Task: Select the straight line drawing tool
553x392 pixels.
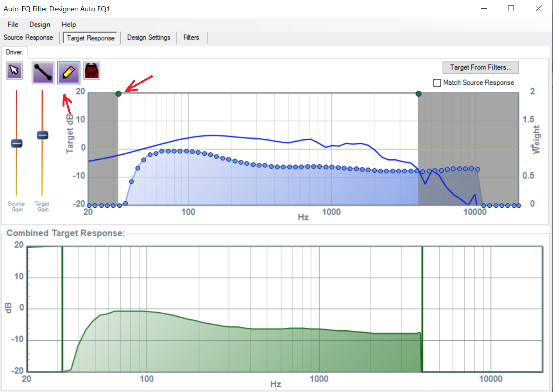Action: (x=43, y=73)
